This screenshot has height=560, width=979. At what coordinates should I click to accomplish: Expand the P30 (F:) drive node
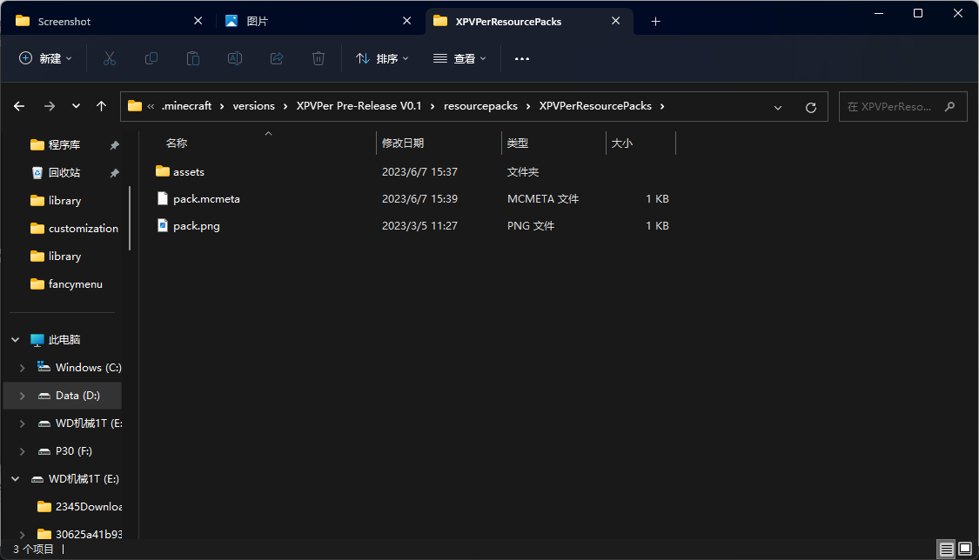pyautogui.click(x=23, y=451)
